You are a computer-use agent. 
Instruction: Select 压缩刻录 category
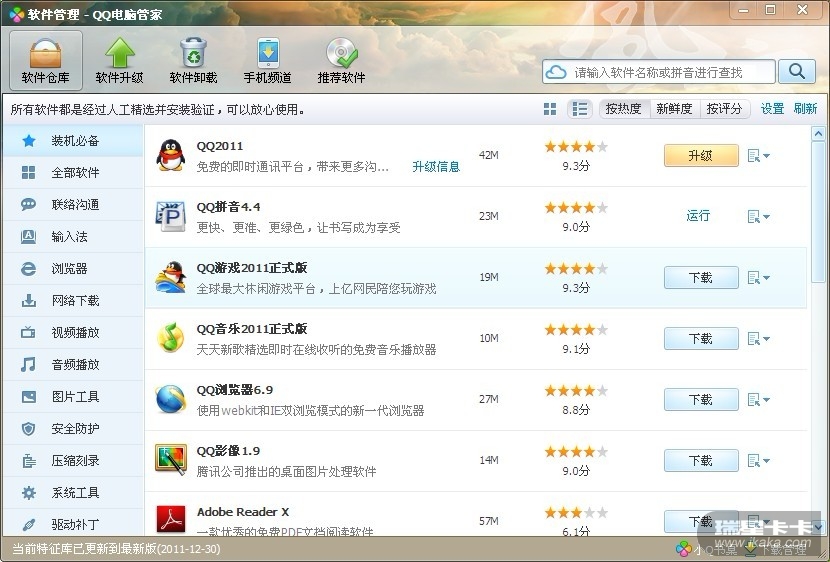73,461
